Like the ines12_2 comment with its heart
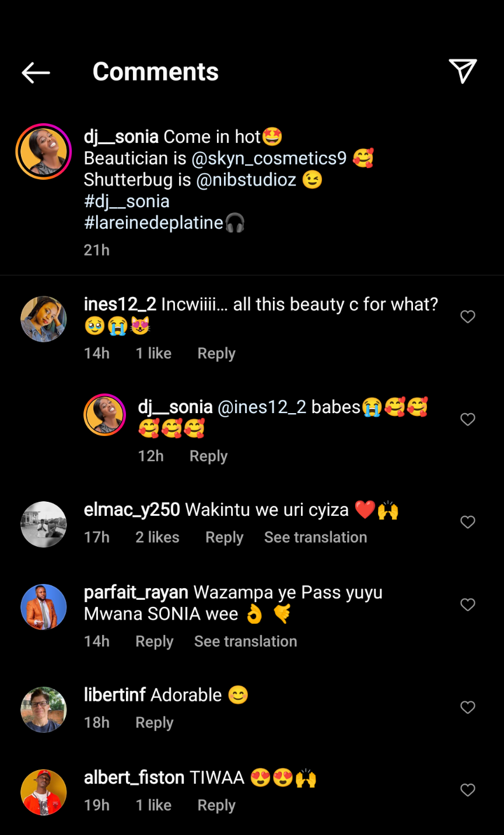Screen dimensions: 504x835 pyautogui.click(x=468, y=317)
